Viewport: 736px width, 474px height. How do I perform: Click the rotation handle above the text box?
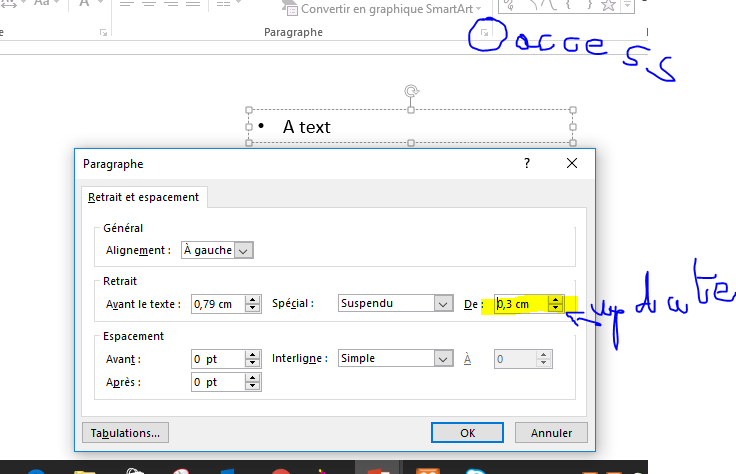click(x=411, y=91)
